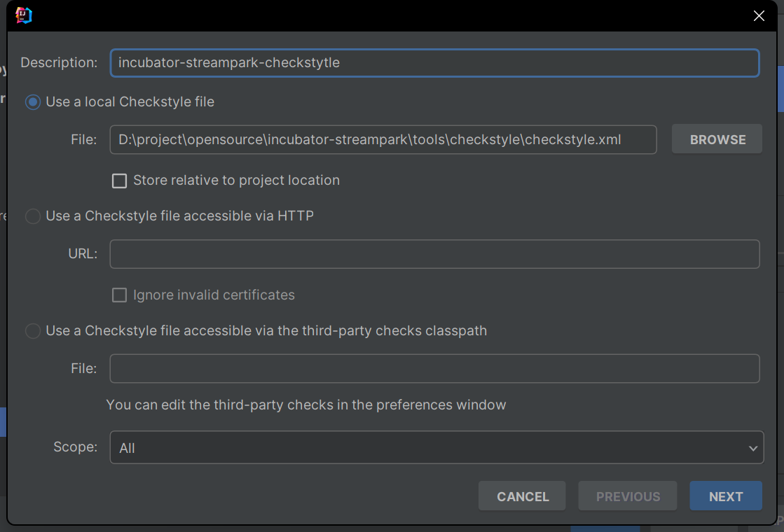The width and height of the screenshot is (784, 532).
Task: Click the local checkstyle.xml file path field
Action: pos(383,139)
